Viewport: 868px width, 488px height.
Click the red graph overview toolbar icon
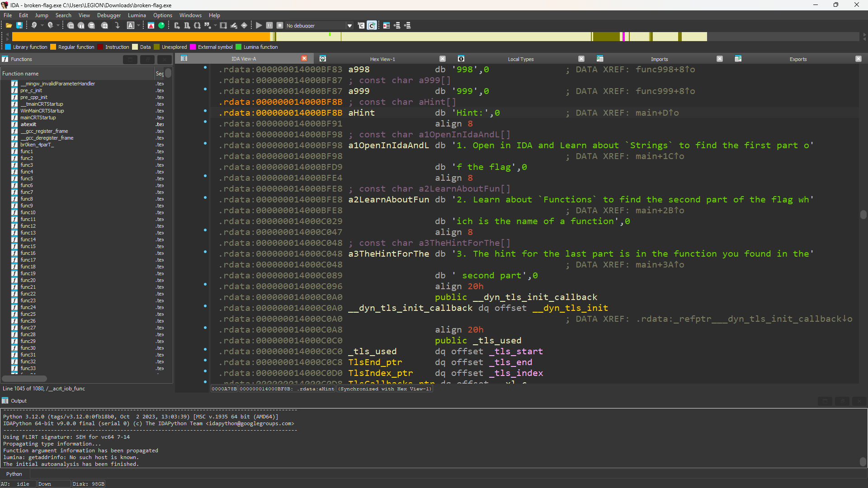(x=151, y=26)
